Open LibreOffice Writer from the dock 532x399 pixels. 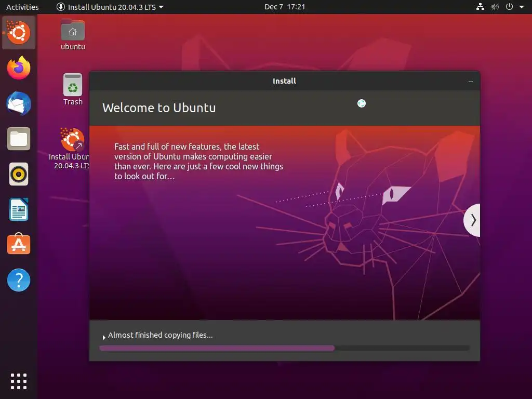[19, 209]
